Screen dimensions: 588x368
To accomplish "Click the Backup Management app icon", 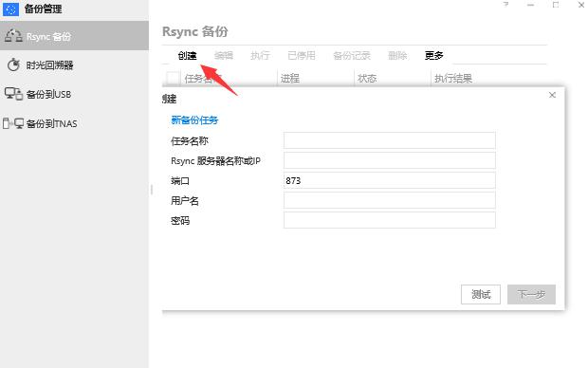I will tap(10, 9).
